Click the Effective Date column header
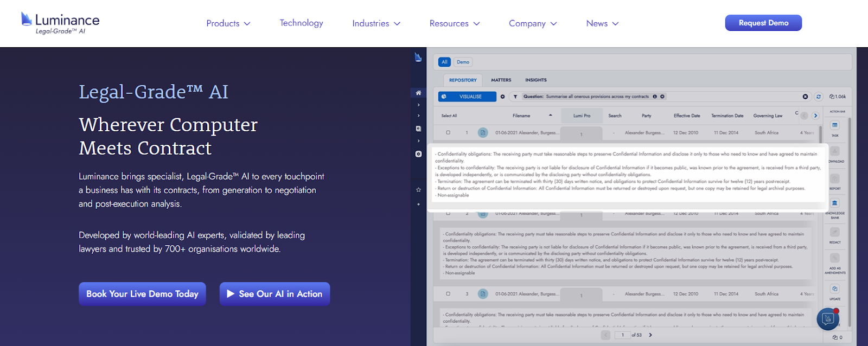Viewport: 868px width, 346px height. (687, 116)
